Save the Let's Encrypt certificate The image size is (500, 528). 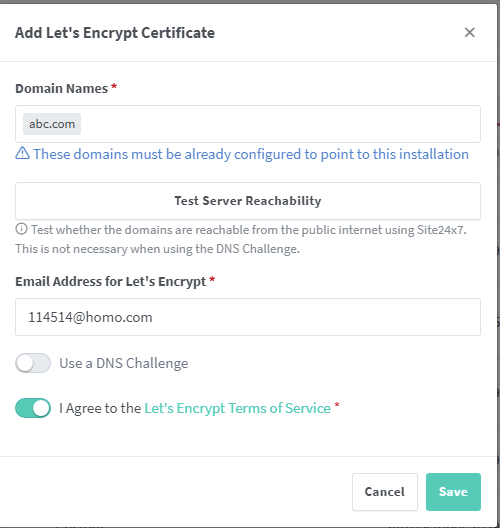click(x=453, y=492)
